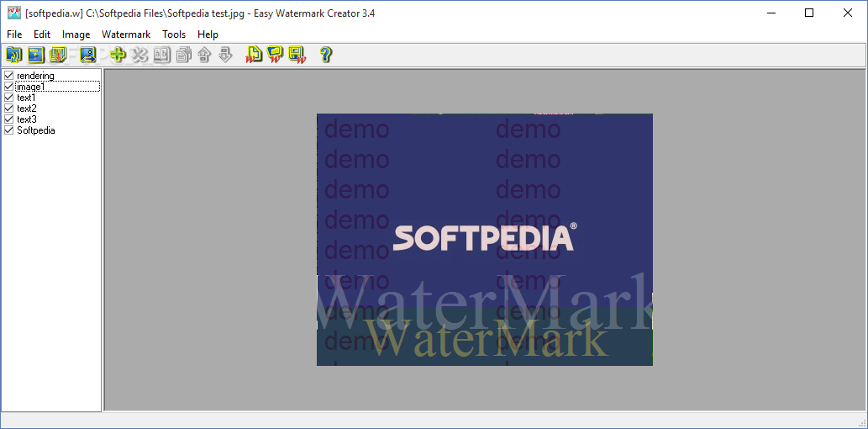This screenshot has height=429, width=868.
Task: Toggle the Softpedia layer checkbox
Action: pos(9,130)
